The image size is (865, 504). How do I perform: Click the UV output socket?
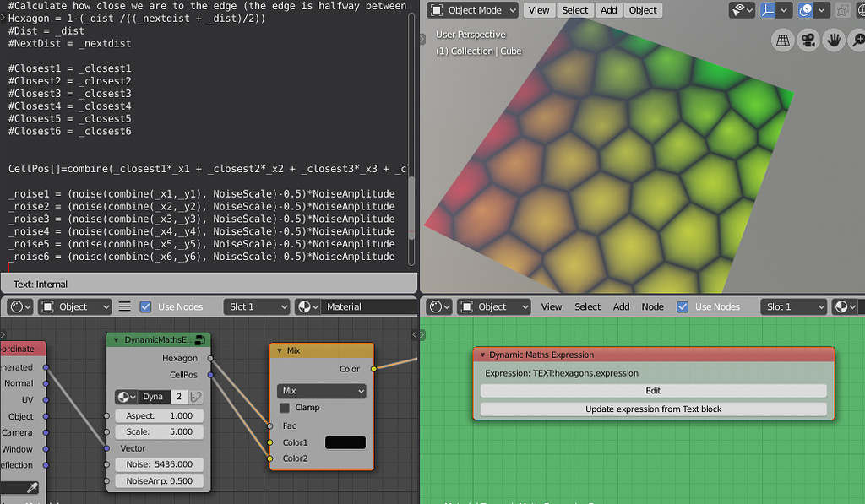tap(46, 400)
